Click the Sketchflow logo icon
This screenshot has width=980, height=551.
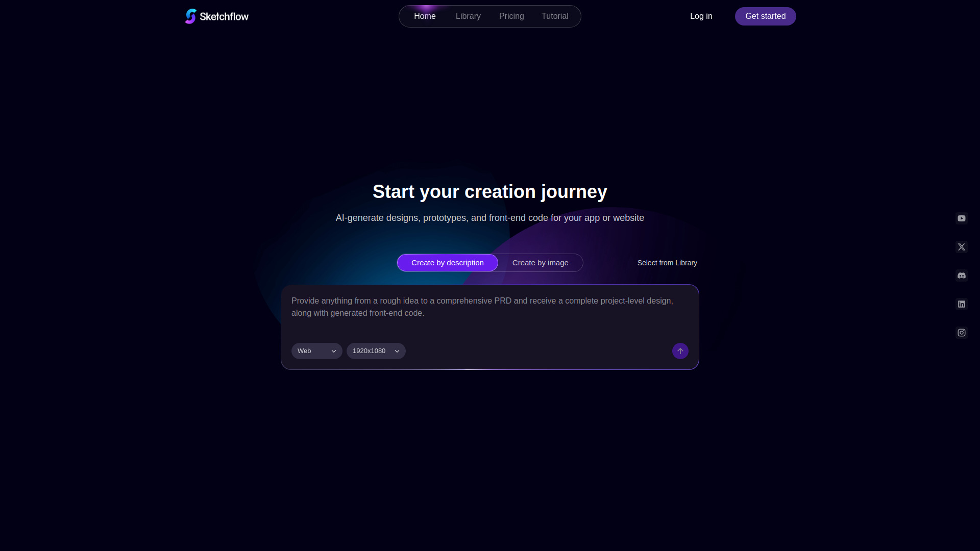(x=191, y=16)
